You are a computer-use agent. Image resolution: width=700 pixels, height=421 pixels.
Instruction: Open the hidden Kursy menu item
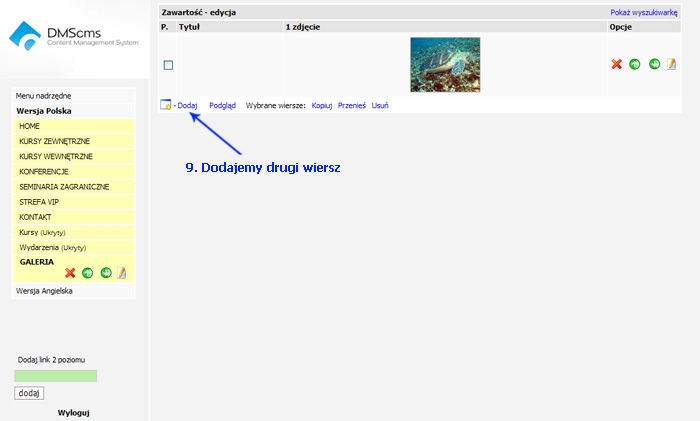74,232
